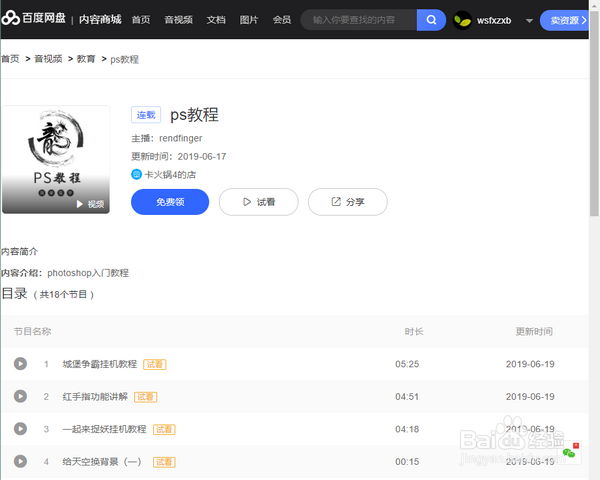This screenshot has height=480, width=600.
Task: Click the 免费领 button
Action: click(x=170, y=202)
